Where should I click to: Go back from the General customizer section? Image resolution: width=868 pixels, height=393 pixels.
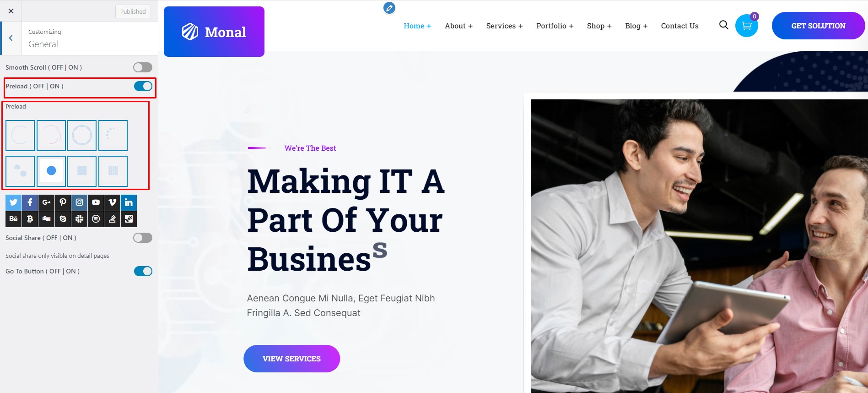tap(11, 38)
